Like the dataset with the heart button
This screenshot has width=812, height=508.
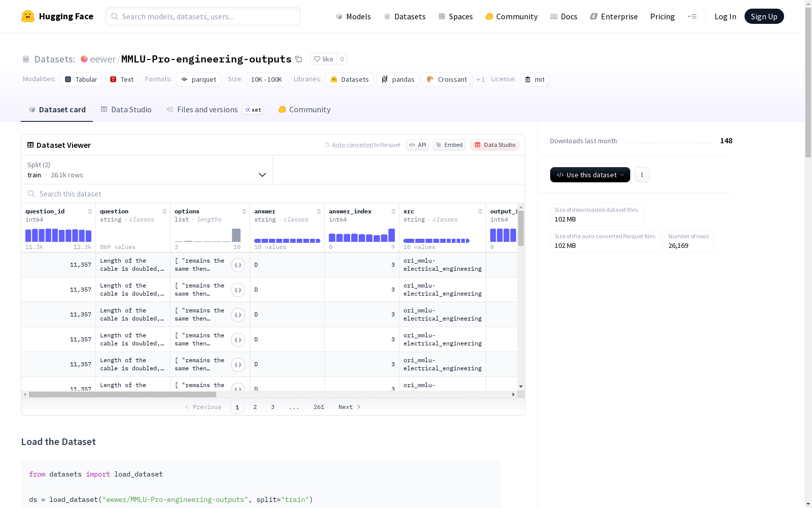[x=323, y=59]
